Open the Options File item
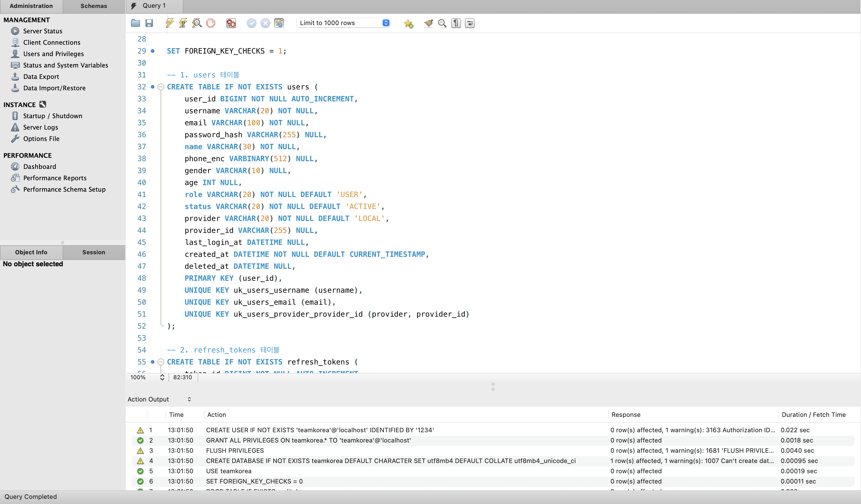This screenshot has width=861, height=504. coord(41,139)
